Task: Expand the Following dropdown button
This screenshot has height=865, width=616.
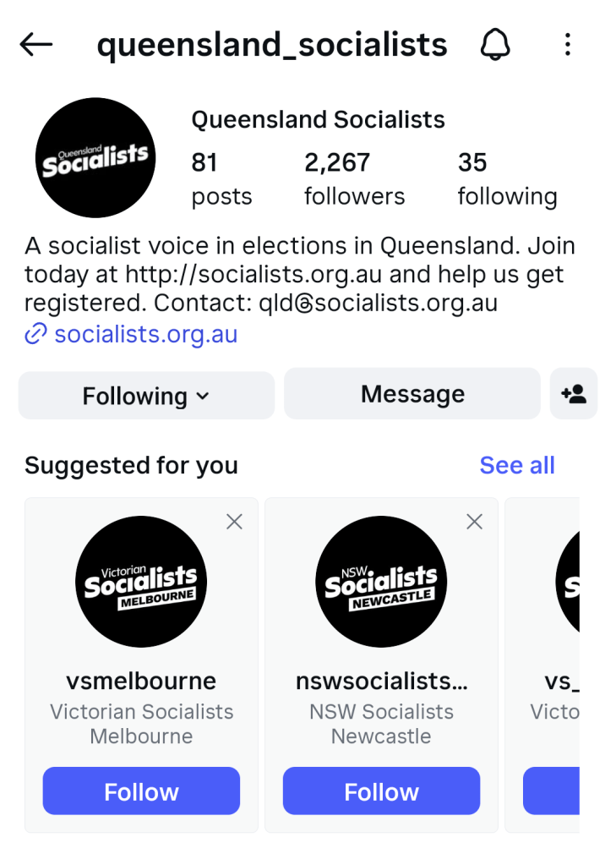Action: pos(146,396)
